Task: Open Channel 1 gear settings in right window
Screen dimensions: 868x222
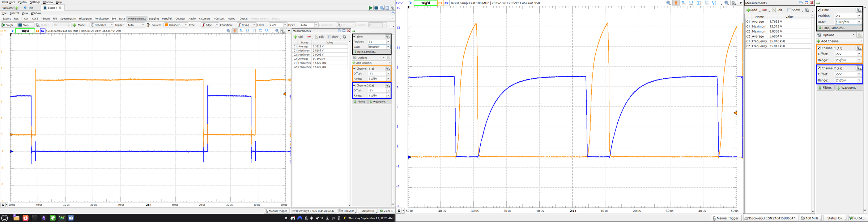Action: (x=859, y=48)
